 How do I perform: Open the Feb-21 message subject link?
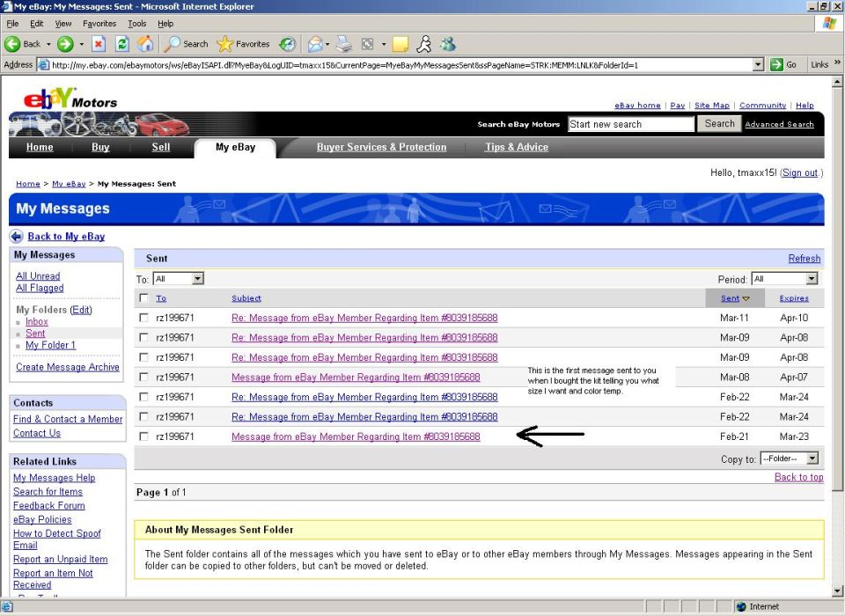pyautogui.click(x=356, y=436)
